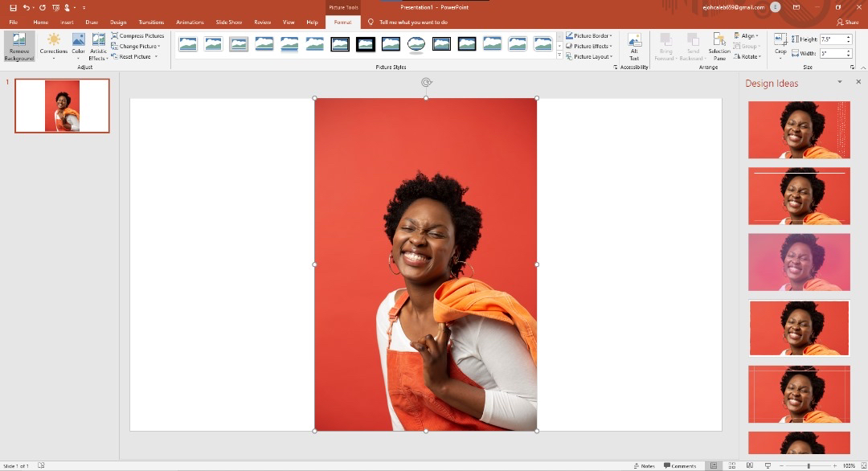This screenshot has width=868, height=471.
Task: Open the Corrections picture adjustments
Action: [54, 45]
